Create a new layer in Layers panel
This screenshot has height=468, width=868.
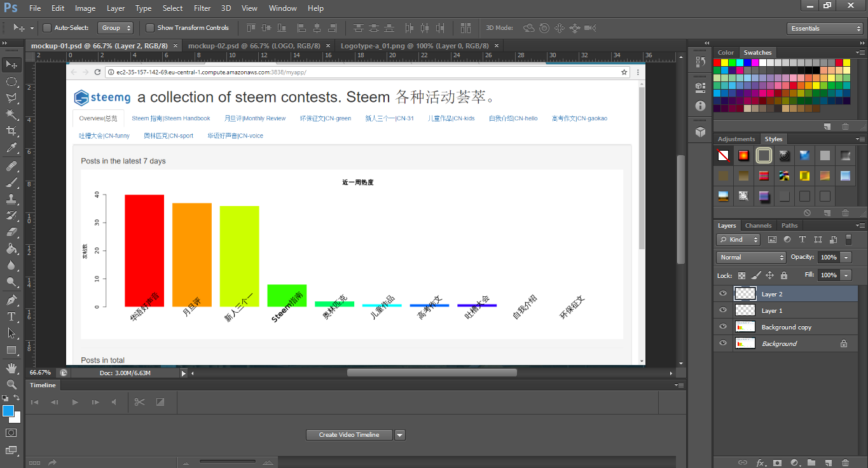point(828,463)
